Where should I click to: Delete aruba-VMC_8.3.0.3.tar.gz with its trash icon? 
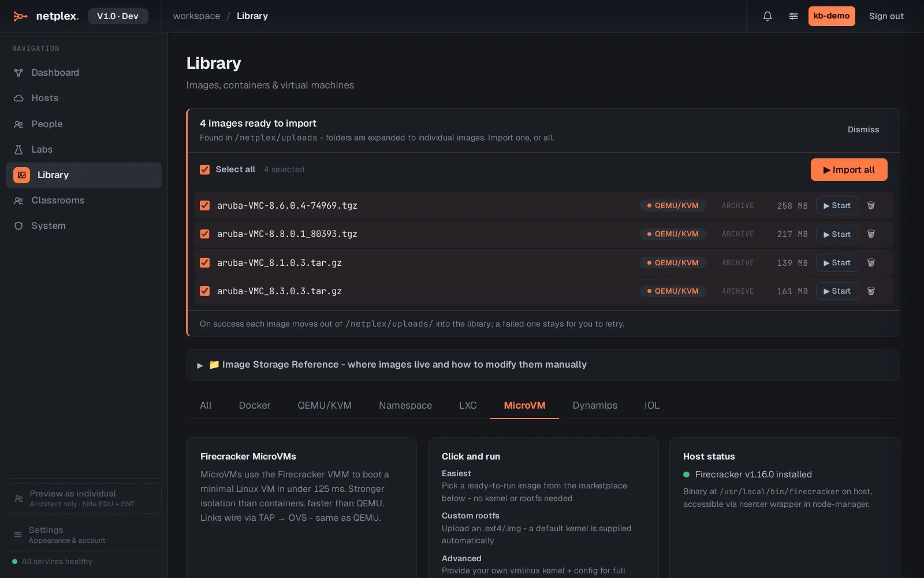click(871, 291)
